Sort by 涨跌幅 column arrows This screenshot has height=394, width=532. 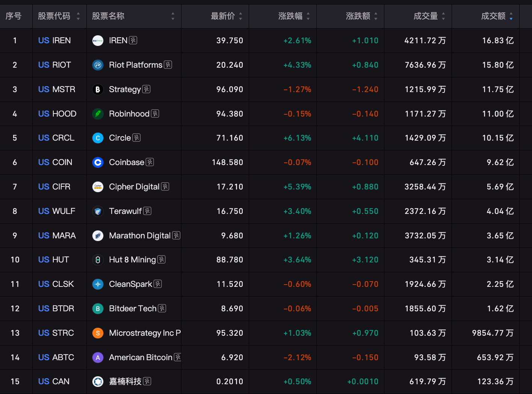pyautogui.click(x=308, y=16)
